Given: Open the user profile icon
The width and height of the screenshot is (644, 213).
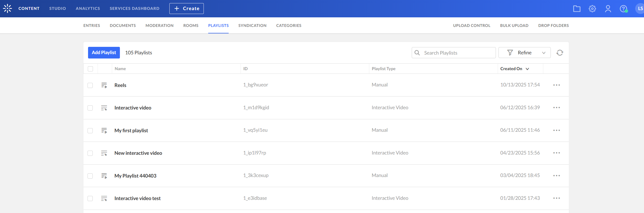Looking at the screenshot, I should point(608,9).
